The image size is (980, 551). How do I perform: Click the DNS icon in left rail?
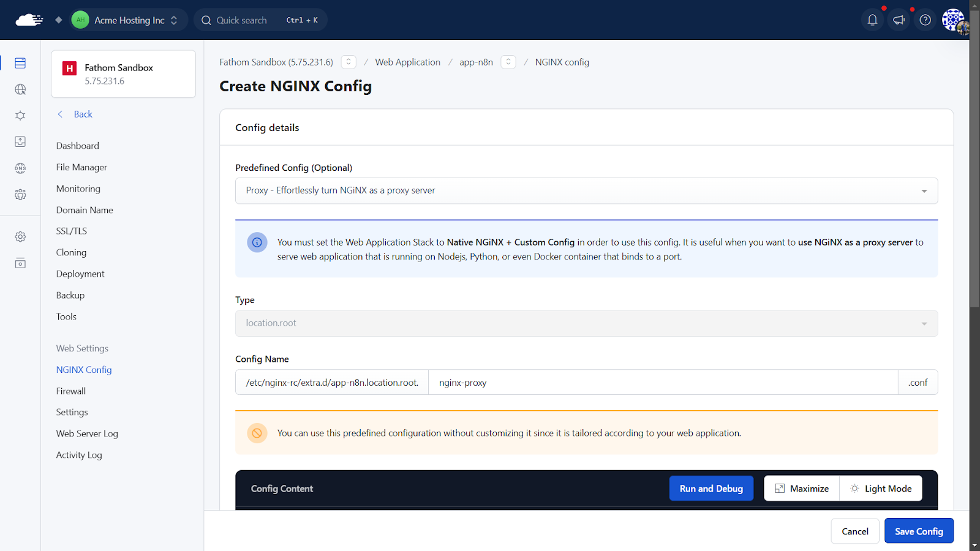pyautogui.click(x=20, y=168)
